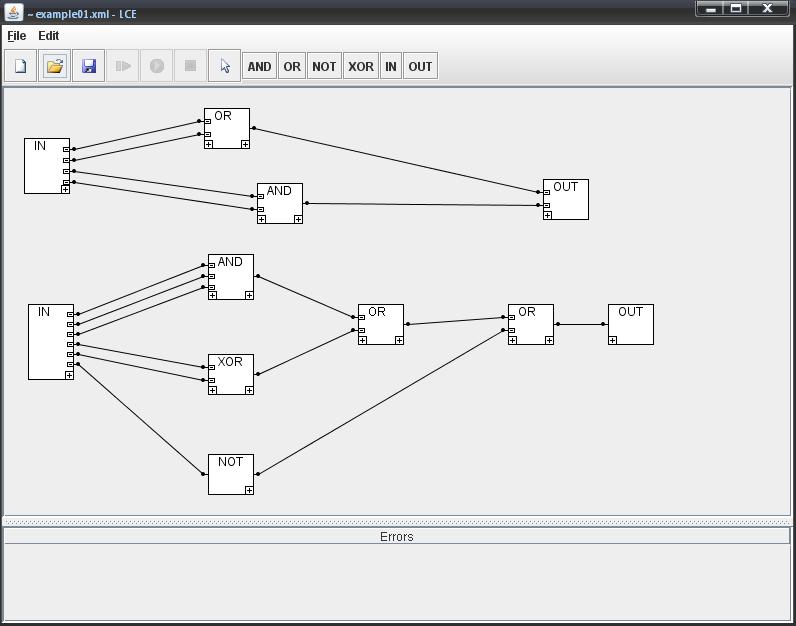Screen dimensions: 796x626
Task: Click the bottom minus button on the XOR gate
Action: (x=212, y=380)
